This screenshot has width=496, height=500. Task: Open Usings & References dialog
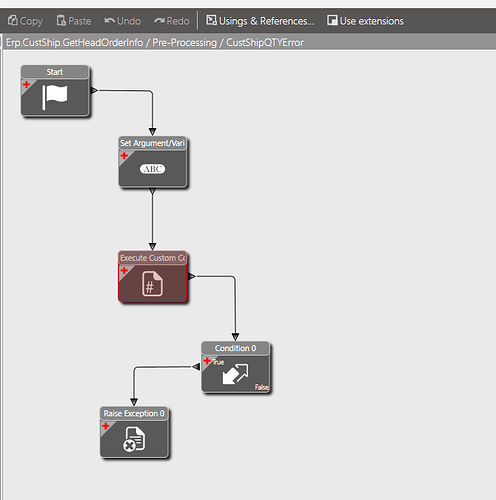pyautogui.click(x=260, y=21)
